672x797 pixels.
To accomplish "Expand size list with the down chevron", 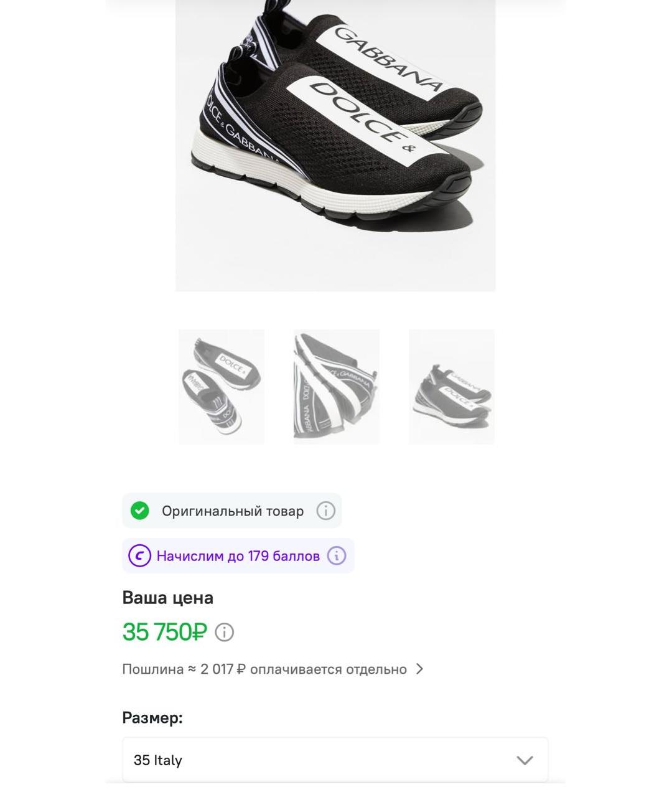I will coord(525,760).
